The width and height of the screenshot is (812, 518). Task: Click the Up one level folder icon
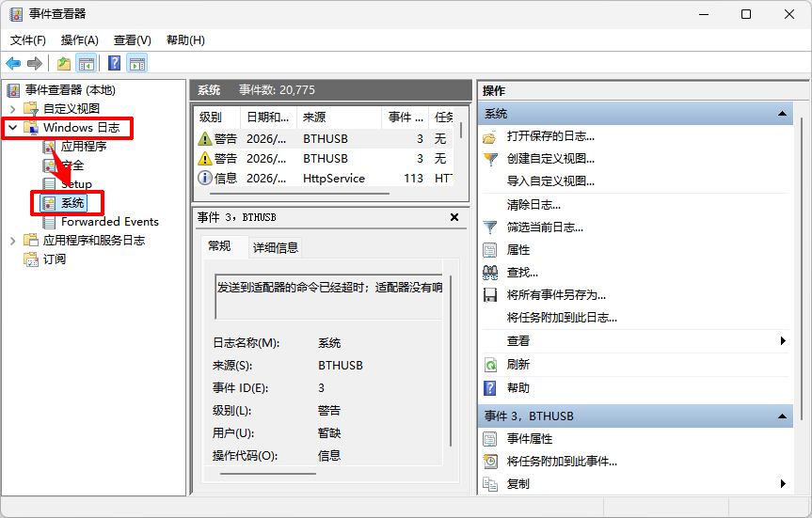point(64,64)
